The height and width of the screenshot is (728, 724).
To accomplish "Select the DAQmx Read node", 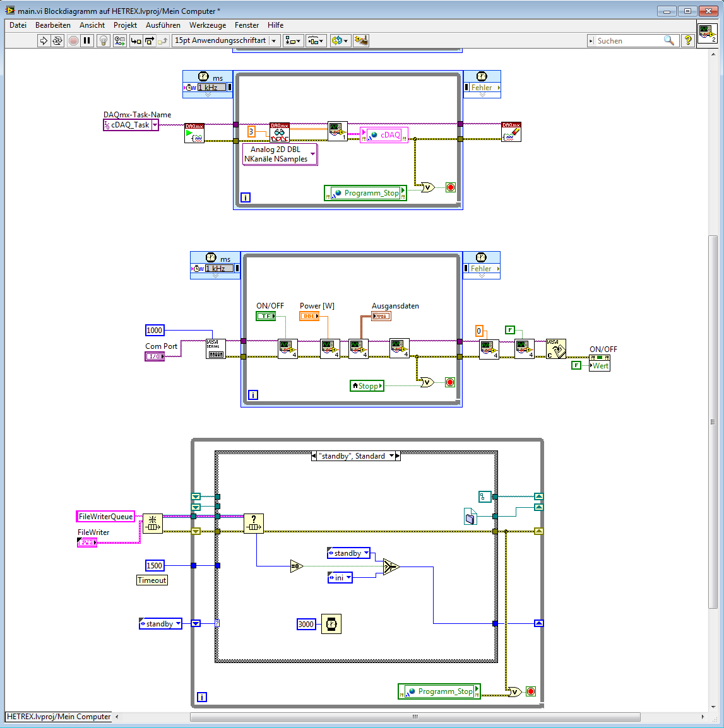I will pos(280,132).
